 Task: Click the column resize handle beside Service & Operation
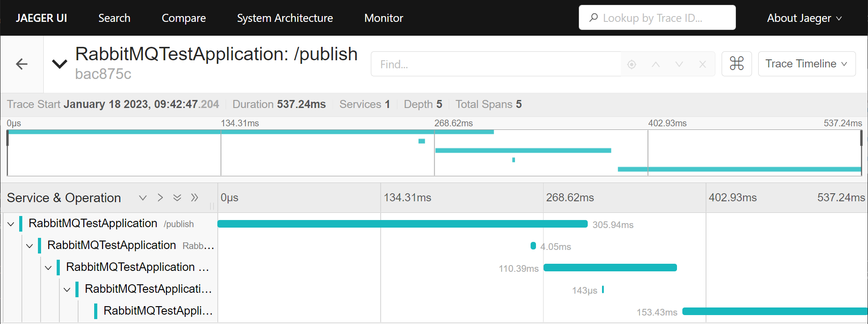pos(212,206)
